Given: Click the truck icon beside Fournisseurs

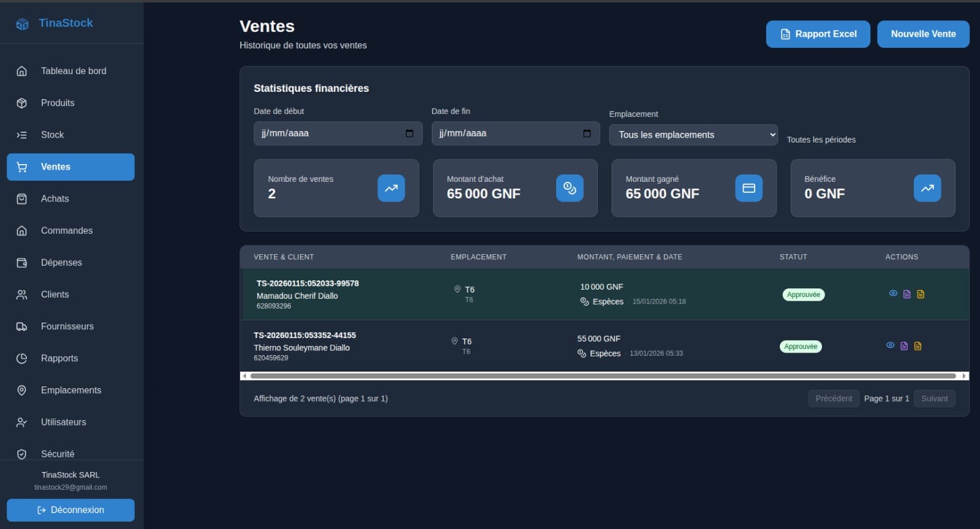Looking at the screenshot, I should point(21,326).
